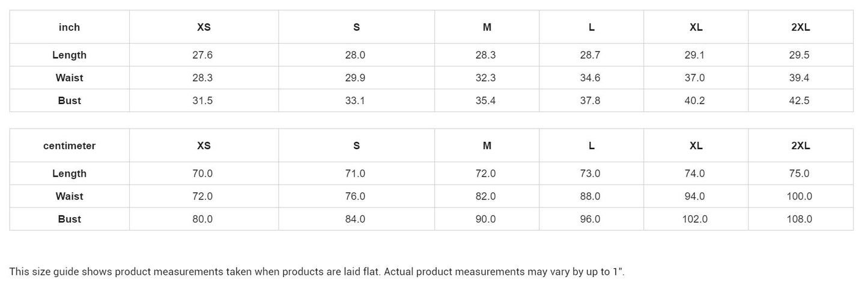Click the 2XL header in the centimeter table
Screen dimensions: 868x291
[x=800, y=145]
